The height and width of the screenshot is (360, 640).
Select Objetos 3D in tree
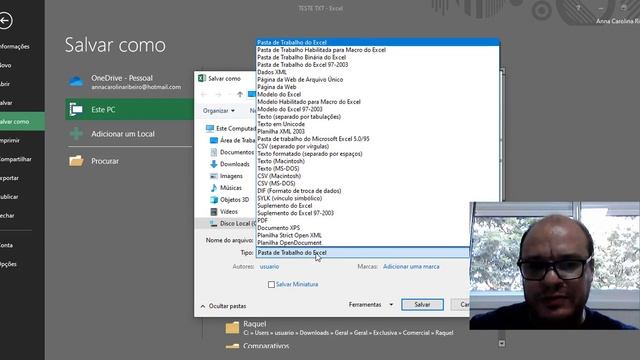click(x=229, y=200)
